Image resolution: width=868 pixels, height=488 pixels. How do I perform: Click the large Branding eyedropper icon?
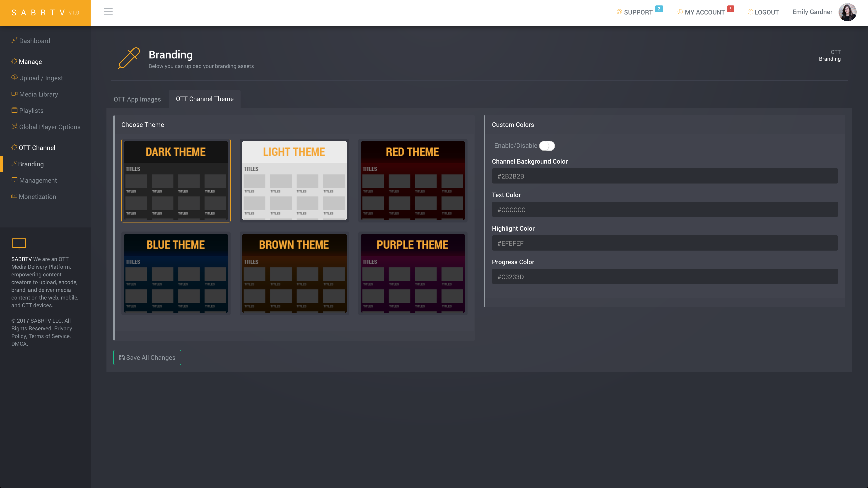point(129,58)
